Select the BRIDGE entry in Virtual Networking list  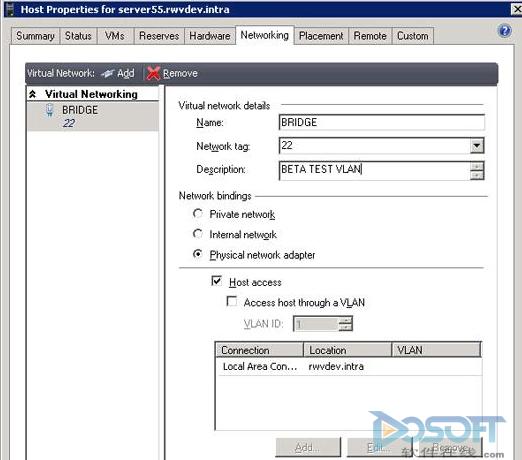[93, 116]
